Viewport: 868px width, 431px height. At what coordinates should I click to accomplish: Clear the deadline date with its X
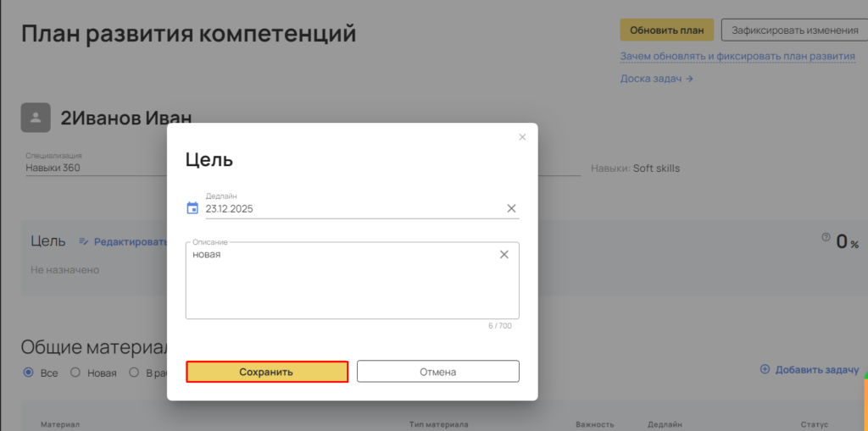[x=511, y=208]
